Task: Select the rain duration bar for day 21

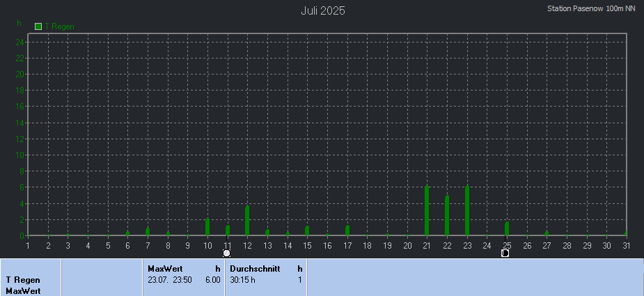Action: [x=427, y=210]
